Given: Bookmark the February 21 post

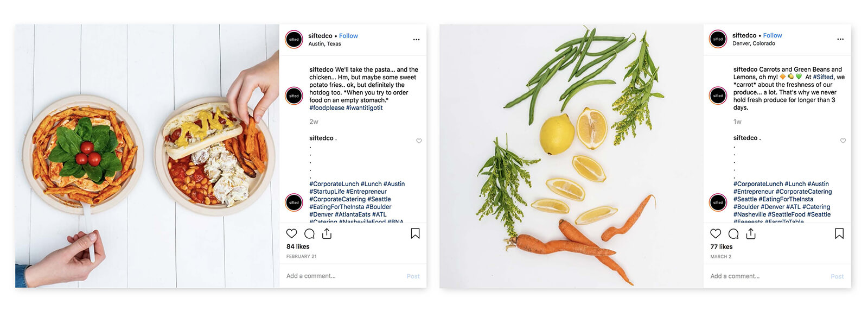Looking at the screenshot, I should coord(415,233).
